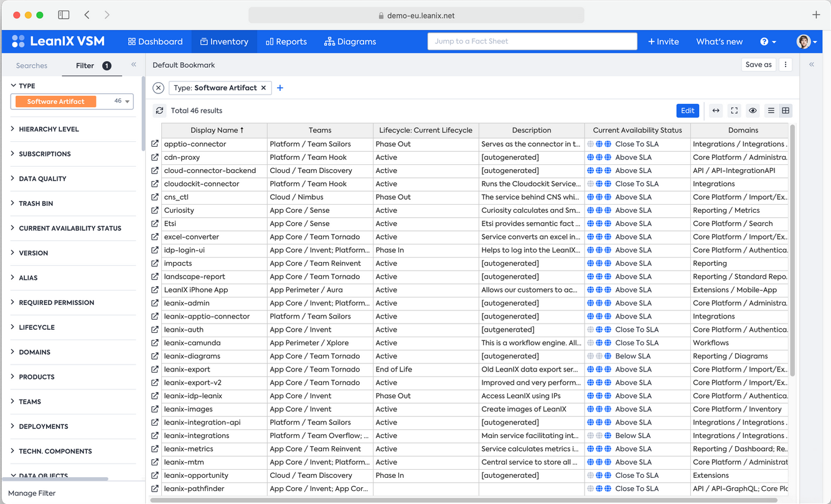Enter fullscreen table view

(x=735, y=111)
